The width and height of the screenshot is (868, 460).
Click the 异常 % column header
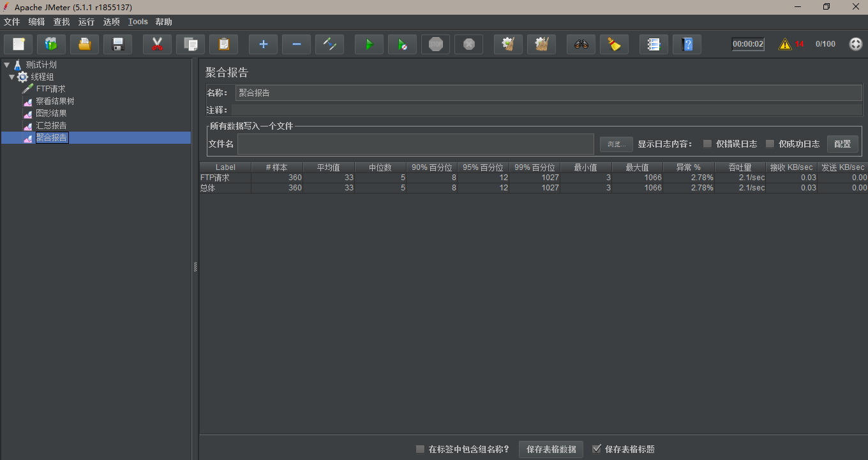pyautogui.click(x=689, y=167)
